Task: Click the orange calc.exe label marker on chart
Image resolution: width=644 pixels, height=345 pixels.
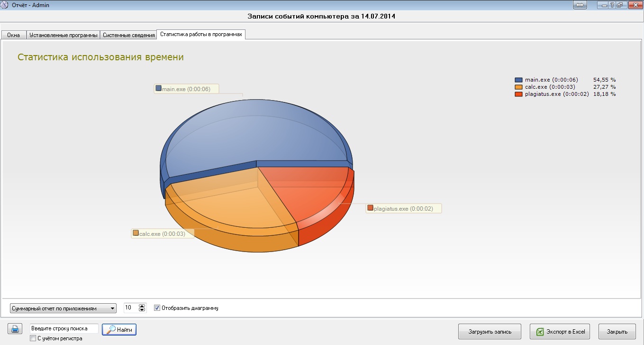Action: tap(136, 233)
